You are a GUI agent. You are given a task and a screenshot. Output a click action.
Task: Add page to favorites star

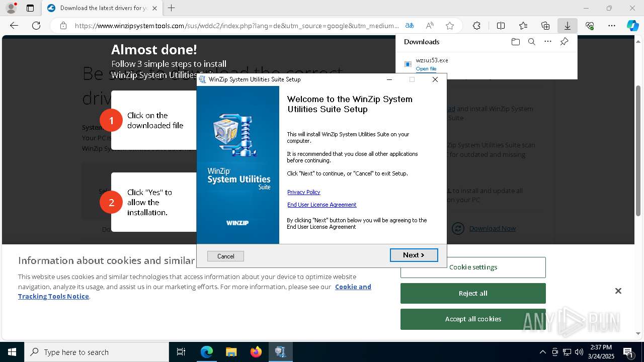tap(450, 26)
